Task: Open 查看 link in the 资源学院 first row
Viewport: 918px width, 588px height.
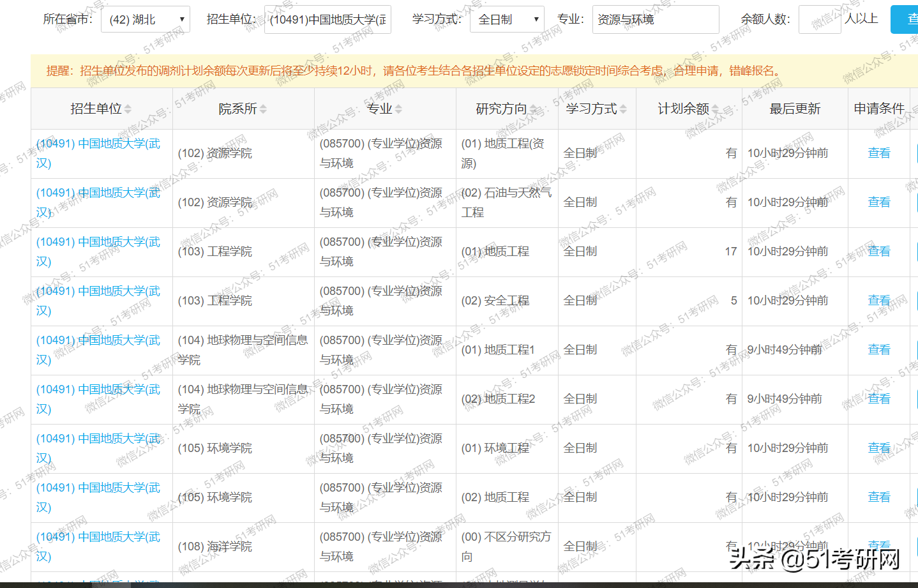Action: coord(879,153)
